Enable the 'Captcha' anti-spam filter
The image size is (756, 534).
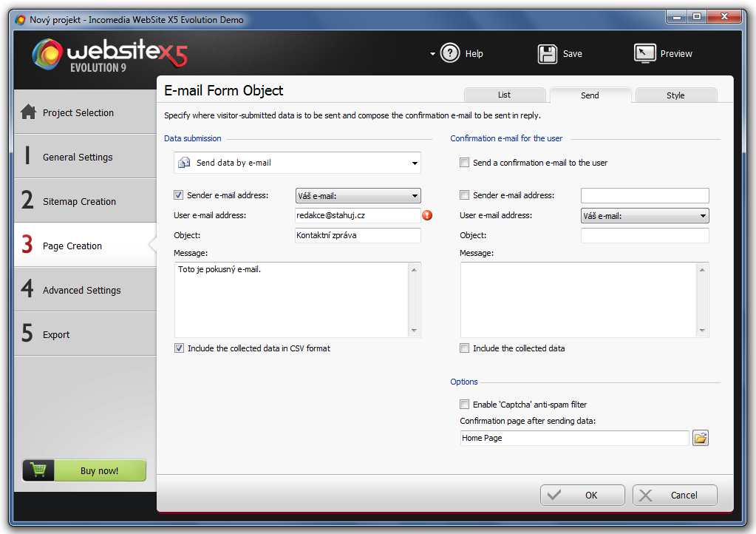coord(464,405)
